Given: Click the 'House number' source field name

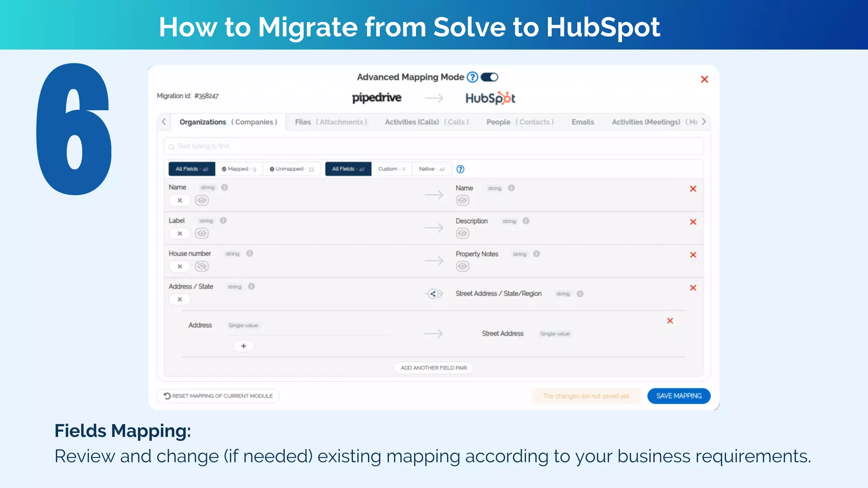Looking at the screenshot, I should [x=190, y=253].
